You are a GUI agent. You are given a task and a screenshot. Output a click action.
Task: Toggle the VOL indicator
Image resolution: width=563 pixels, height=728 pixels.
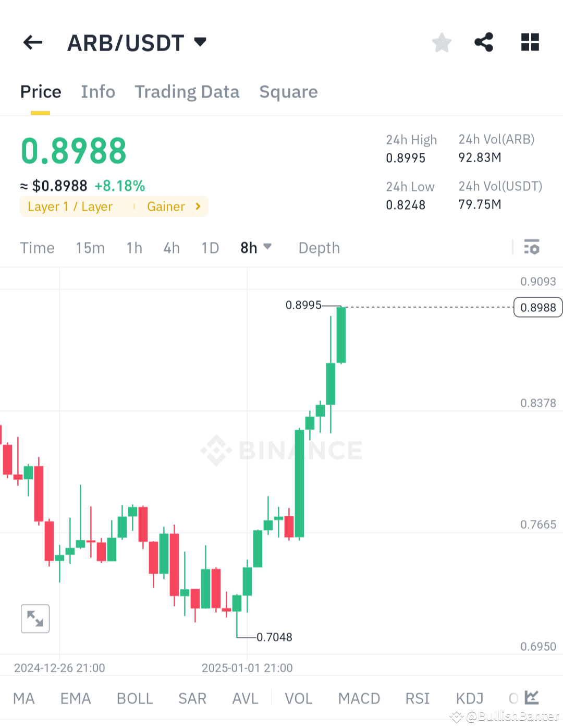(298, 698)
